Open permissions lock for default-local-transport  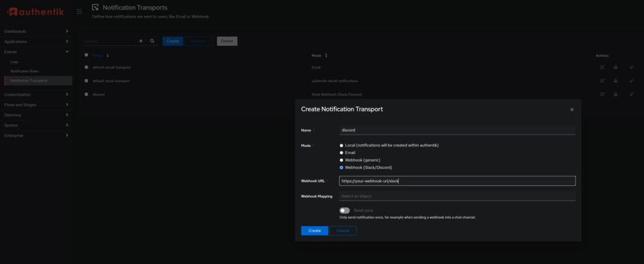615,81
